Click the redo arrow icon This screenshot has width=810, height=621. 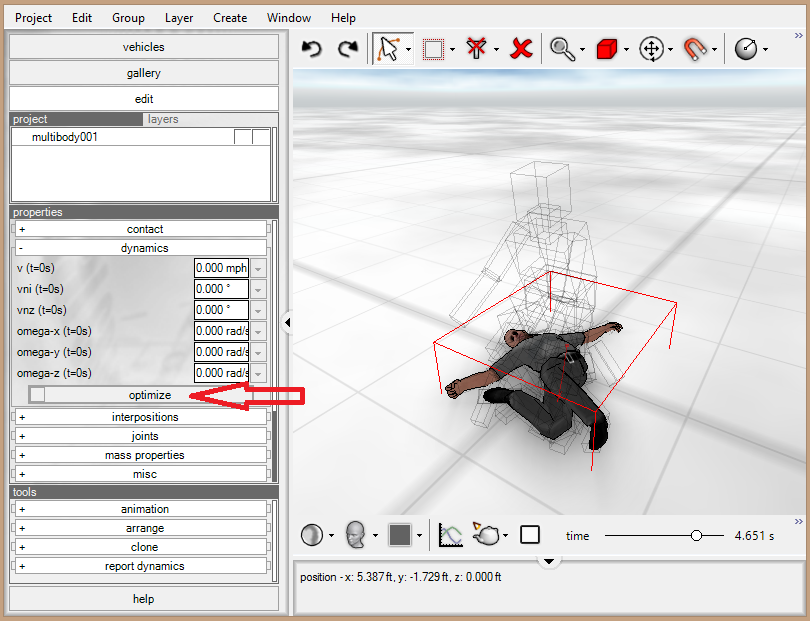point(348,49)
